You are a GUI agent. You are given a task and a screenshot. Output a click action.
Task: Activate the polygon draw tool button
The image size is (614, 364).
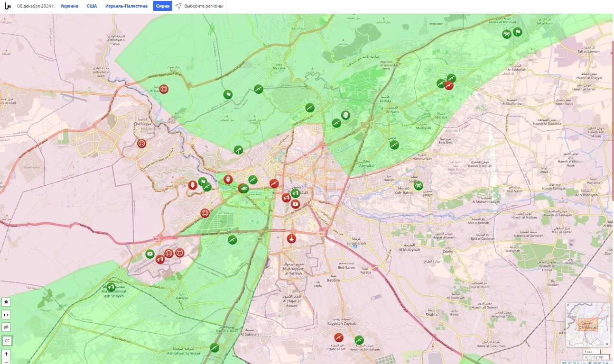tap(6, 301)
